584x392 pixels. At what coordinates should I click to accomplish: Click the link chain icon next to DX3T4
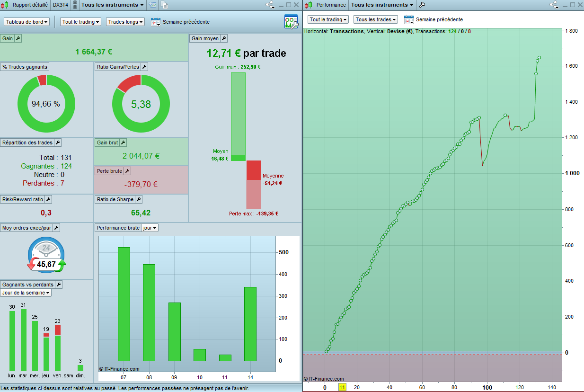74,5
